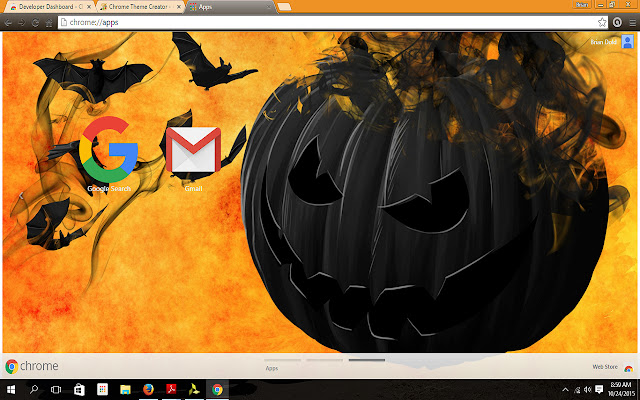Click the Brian user button in title bar
The width and height of the screenshot is (640, 400).
[x=582, y=4]
